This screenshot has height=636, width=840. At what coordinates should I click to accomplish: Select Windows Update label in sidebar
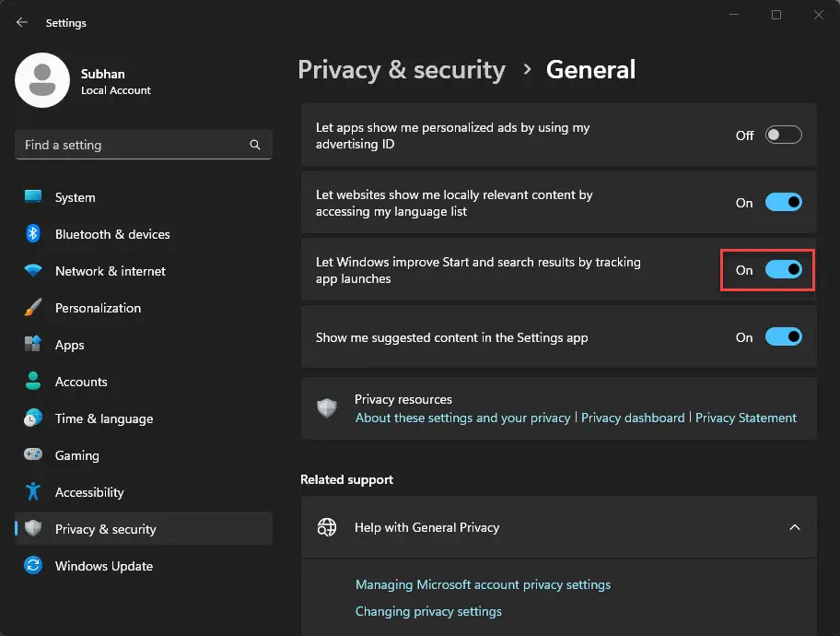104,566
